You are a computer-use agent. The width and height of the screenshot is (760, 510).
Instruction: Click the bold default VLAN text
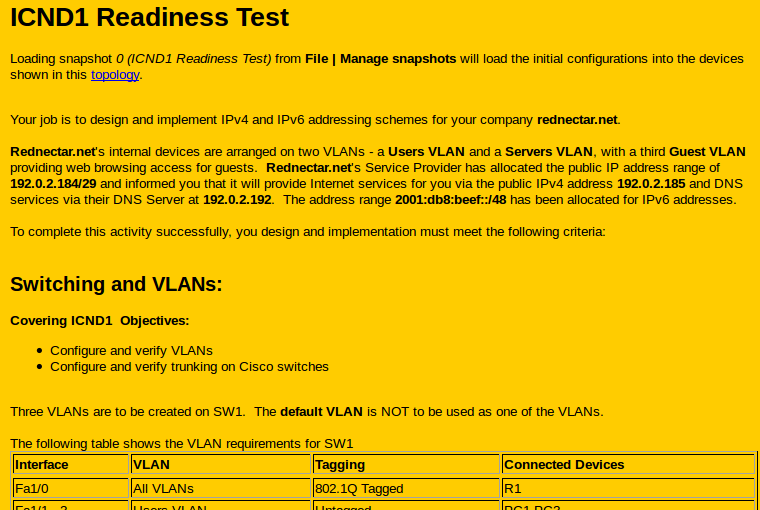[321, 412]
